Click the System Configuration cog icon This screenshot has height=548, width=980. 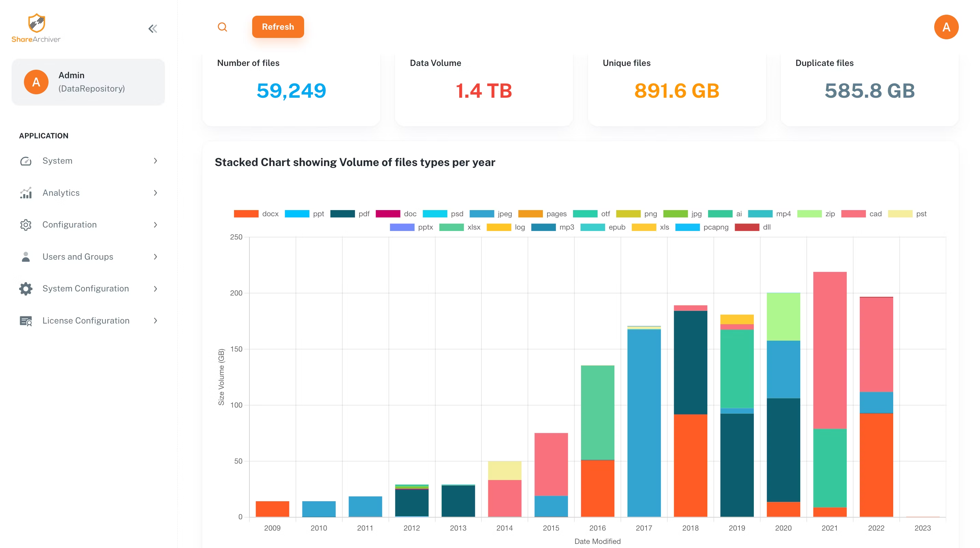pyautogui.click(x=26, y=289)
